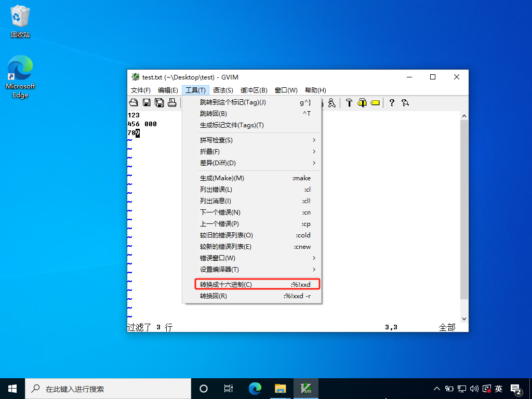Viewport: 532px width, 399px height.
Task: Close the open 工具(T) menu
Action: point(195,90)
